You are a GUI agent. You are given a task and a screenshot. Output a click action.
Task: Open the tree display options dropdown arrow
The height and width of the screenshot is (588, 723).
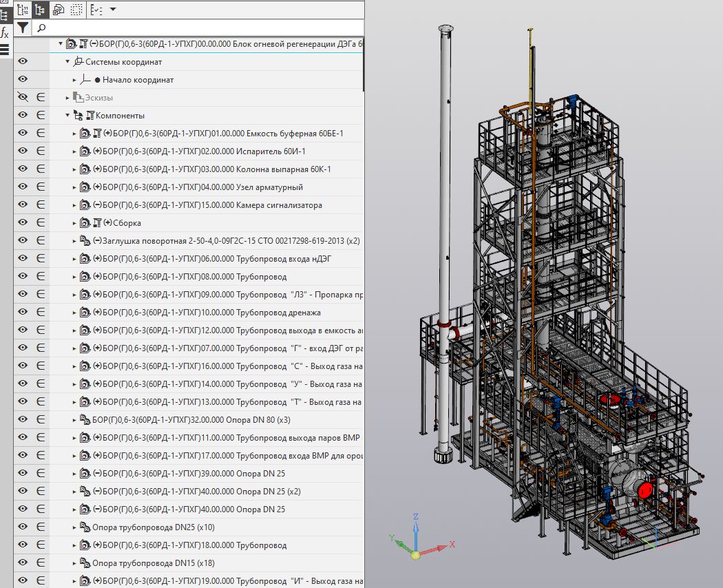pyautogui.click(x=112, y=9)
